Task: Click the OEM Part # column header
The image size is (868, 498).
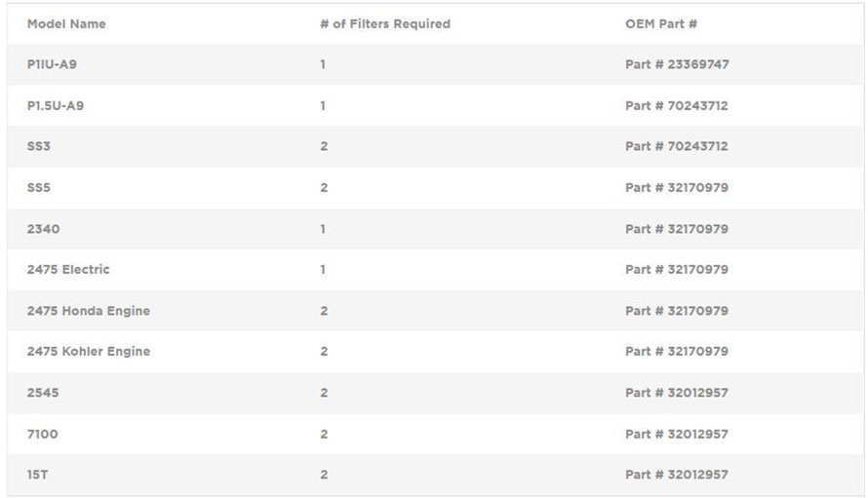Action: [660, 23]
